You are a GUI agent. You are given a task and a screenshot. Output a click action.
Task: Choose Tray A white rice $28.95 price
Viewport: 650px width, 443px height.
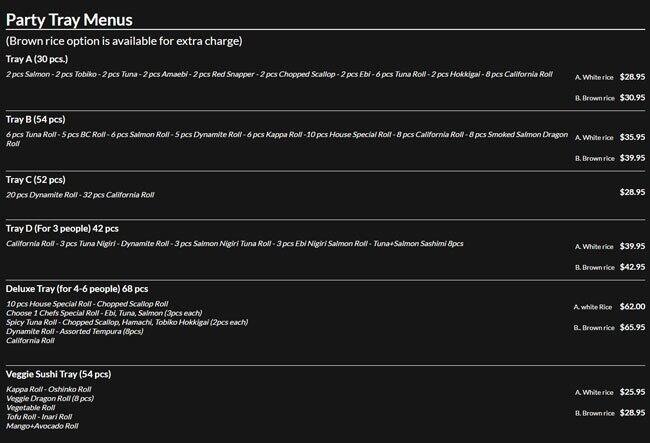(x=632, y=76)
